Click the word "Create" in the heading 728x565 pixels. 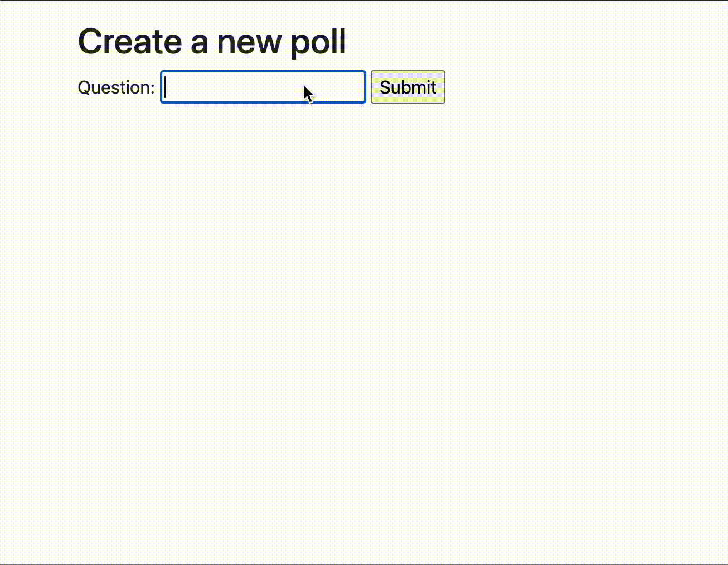(130, 42)
